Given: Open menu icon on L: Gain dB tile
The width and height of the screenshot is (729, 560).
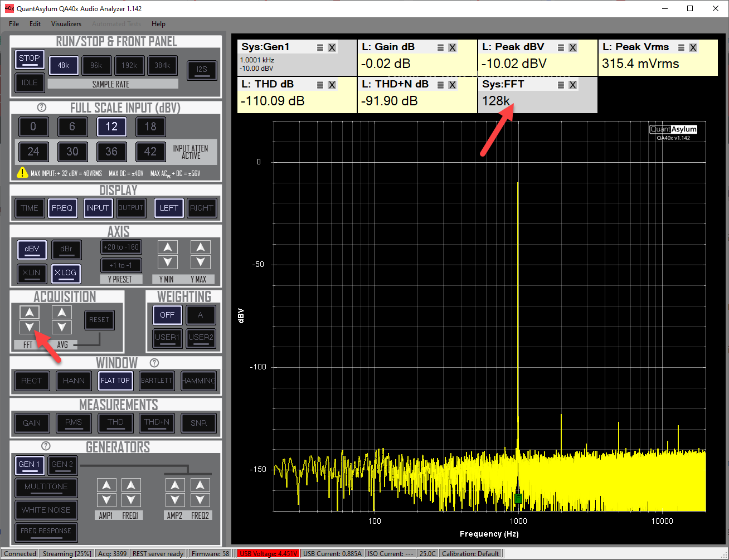Looking at the screenshot, I should click(441, 48).
